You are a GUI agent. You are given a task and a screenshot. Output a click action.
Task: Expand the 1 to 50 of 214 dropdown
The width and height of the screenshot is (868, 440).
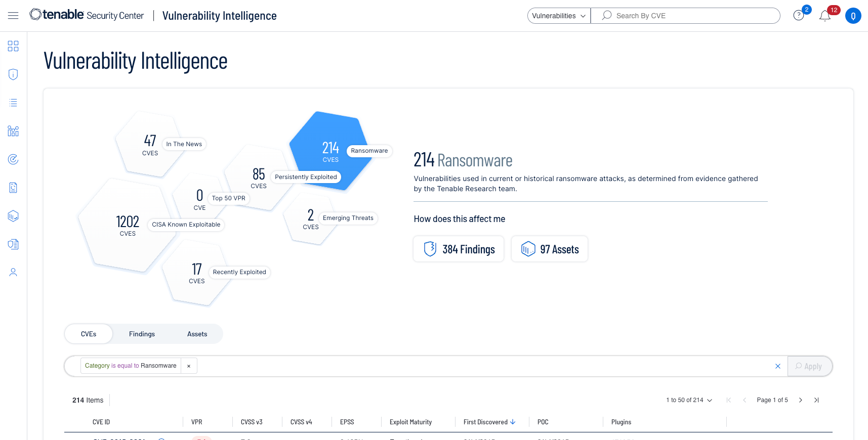click(x=689, y=400)
